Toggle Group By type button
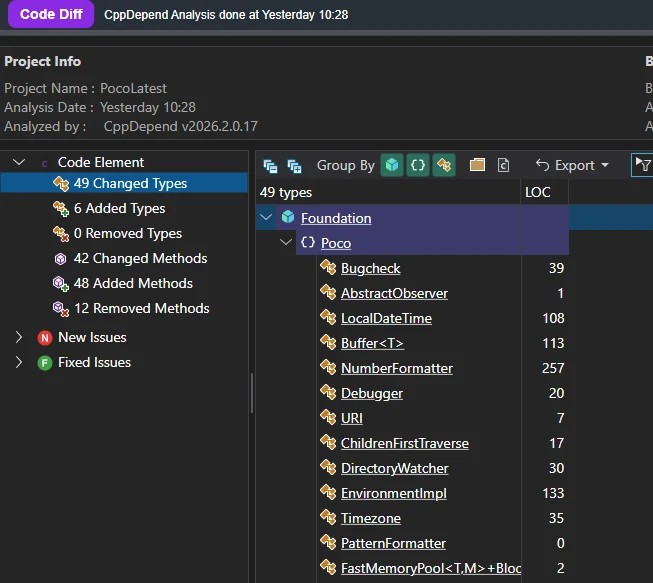The width and height of the screenshot is (653, 583). point(444,165)
